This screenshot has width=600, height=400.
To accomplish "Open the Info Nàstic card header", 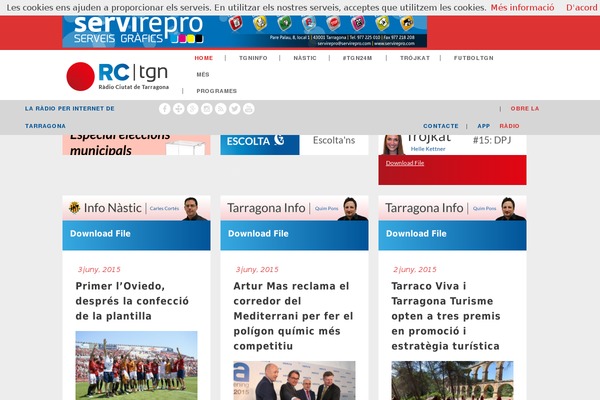I will [x=136, y=208].
